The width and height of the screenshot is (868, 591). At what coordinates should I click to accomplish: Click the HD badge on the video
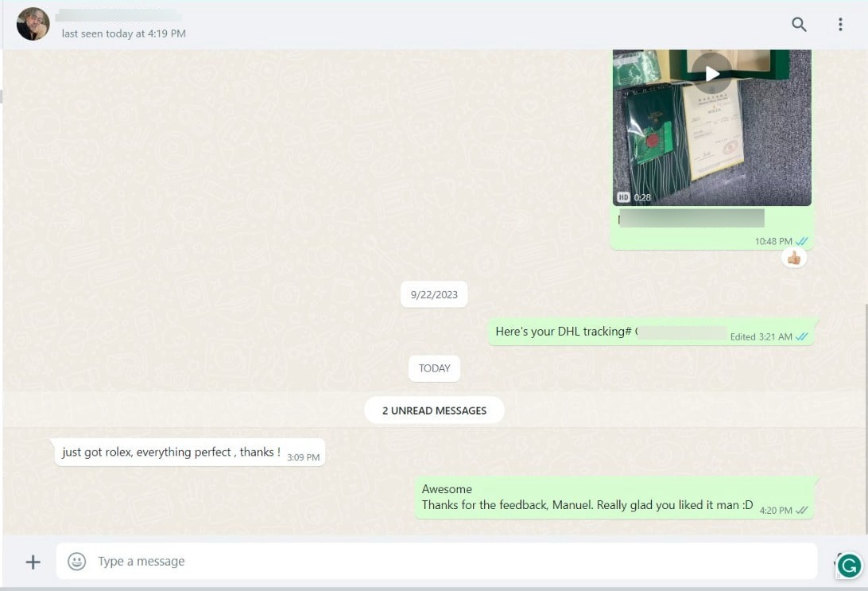623,196
